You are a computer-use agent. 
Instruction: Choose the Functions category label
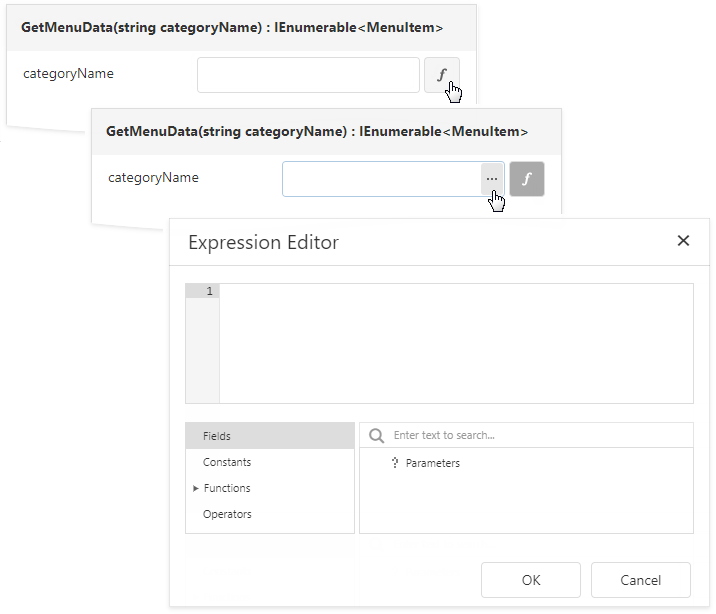[x=227, y=488]
